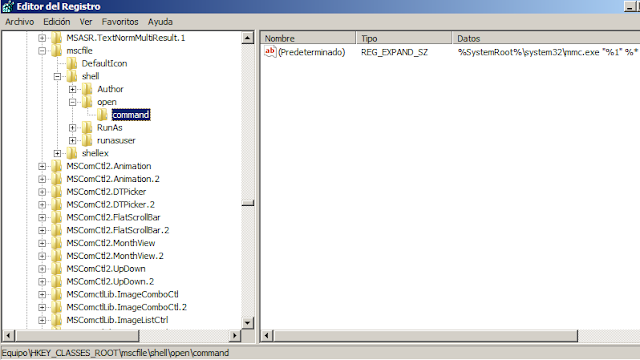This screenshot has width=640, height=360.
Task: Click the tree pane horizontal scrollbar thumb
Action: (77, 336)
